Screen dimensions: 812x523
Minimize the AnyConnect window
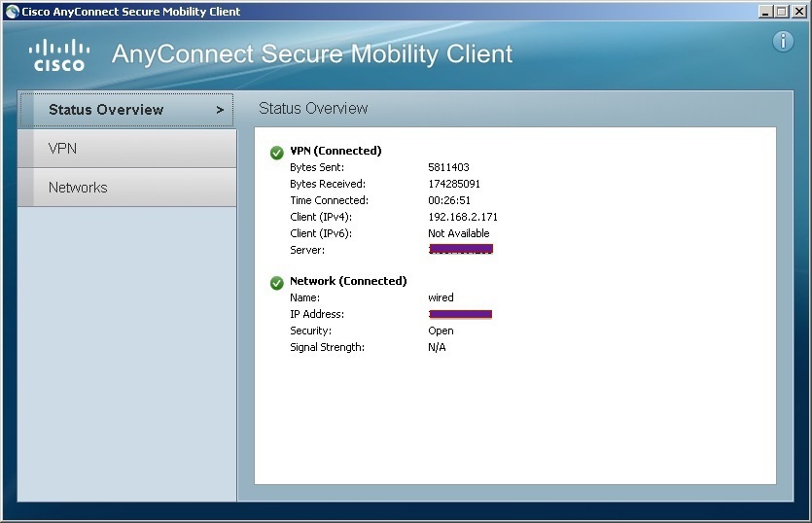pos(766,12)
